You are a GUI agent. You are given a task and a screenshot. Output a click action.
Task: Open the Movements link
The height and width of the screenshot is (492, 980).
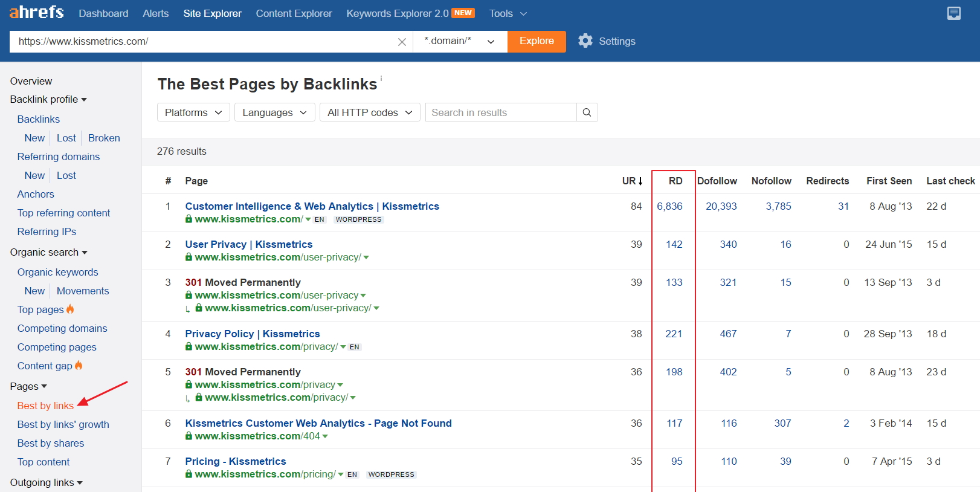point(83,291)
